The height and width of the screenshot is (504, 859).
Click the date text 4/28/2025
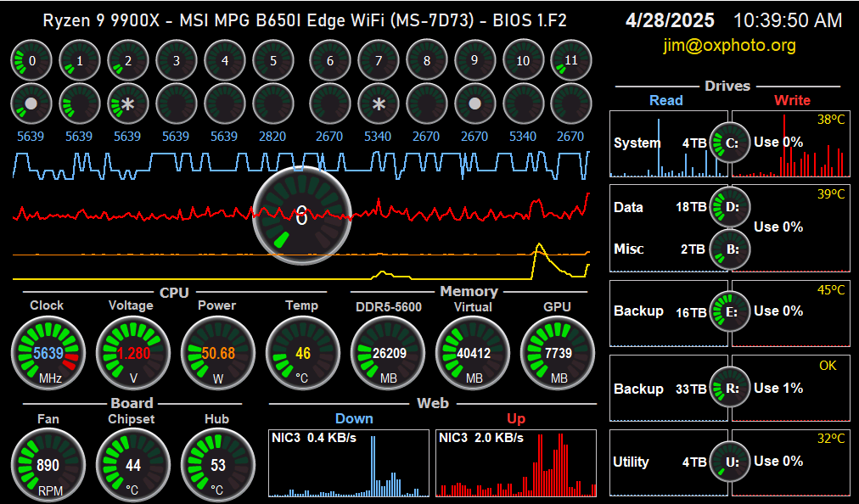pyautogui.click(x=670, y=21)
